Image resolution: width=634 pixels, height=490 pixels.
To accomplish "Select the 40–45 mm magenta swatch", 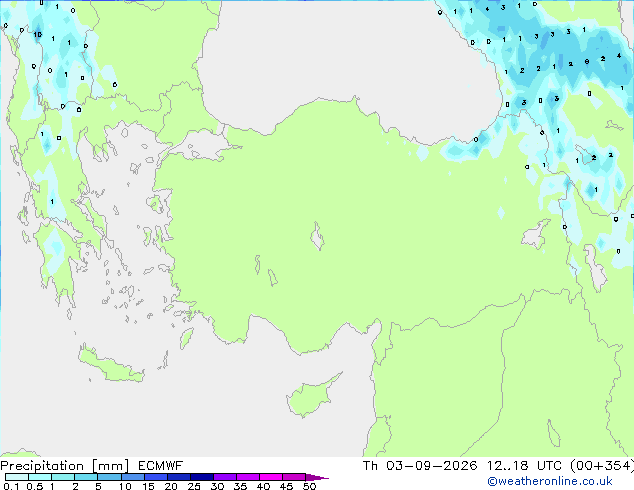I will (271, 477).
